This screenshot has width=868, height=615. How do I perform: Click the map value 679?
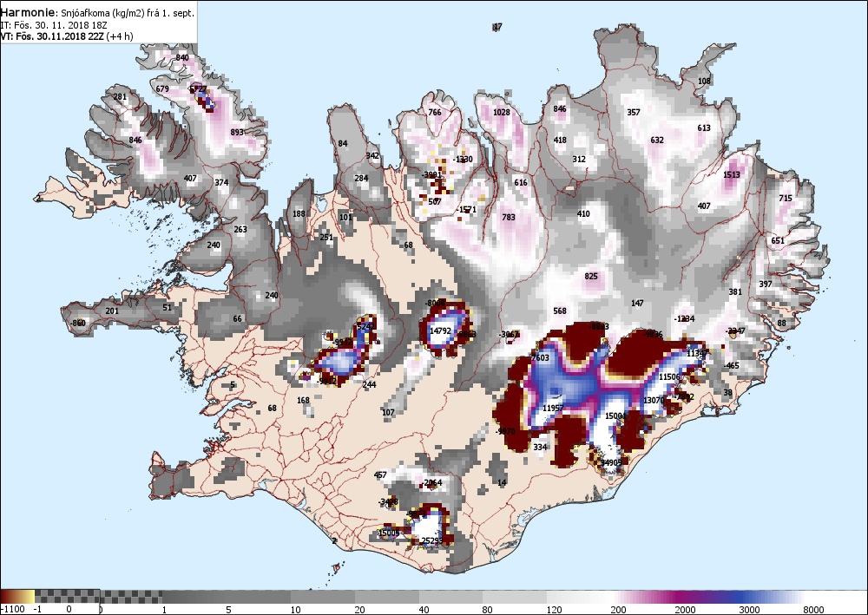point(162,89)
